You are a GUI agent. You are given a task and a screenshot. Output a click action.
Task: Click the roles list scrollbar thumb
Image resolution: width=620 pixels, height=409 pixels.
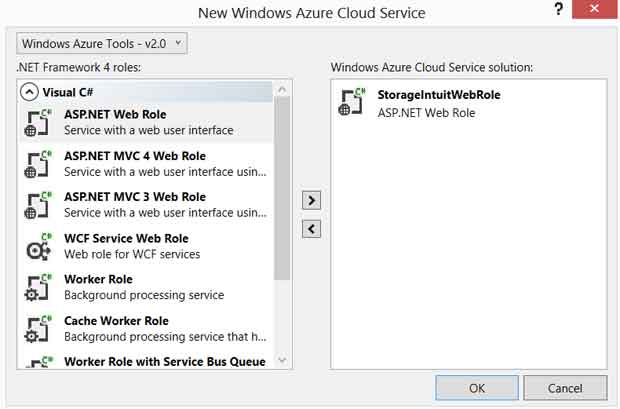coord(282,188)
